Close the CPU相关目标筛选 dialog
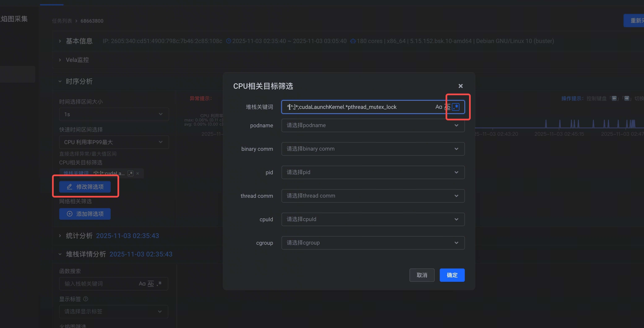Image resolution: width=644 pixels, height=328 pixels. coord(460,86)
